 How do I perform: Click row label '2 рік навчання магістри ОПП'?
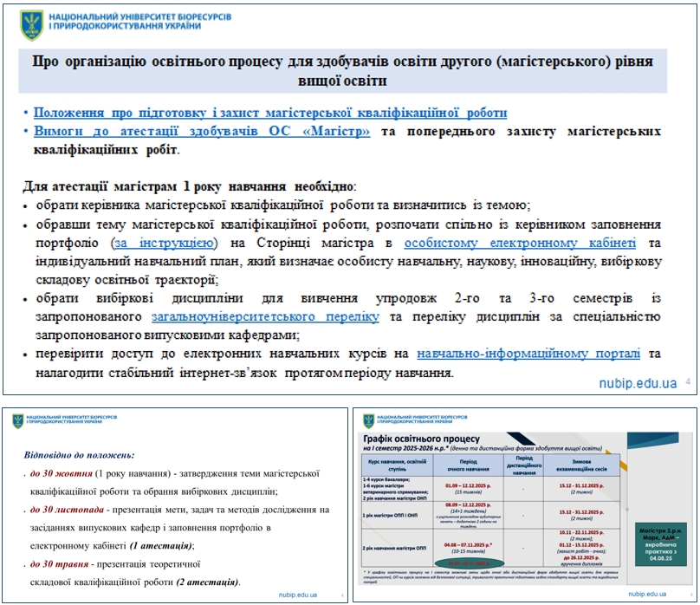[394, 548]
